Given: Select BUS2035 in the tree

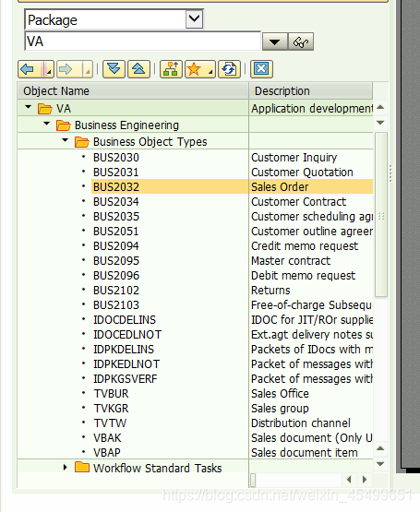Looking at the screenshot, I should tap(116, 216).
